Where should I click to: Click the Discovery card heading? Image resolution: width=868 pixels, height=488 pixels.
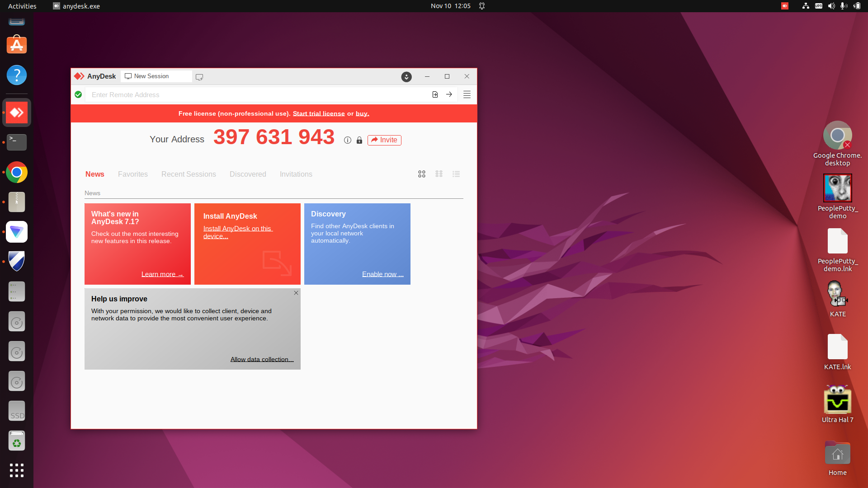click(x=328, y=214)
